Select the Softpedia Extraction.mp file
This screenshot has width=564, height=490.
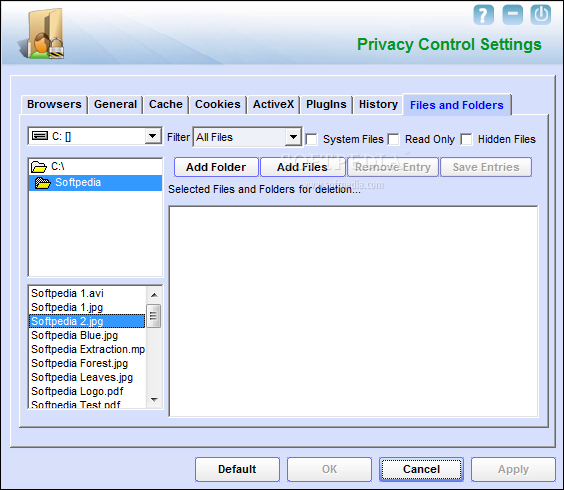coord(88,349)
